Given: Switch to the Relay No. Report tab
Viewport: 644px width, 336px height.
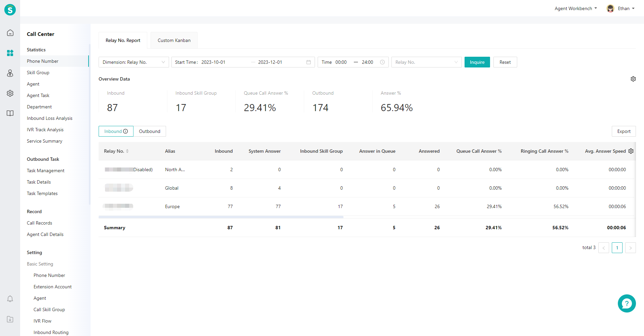Looking at the screenshot, I should 123,40.
